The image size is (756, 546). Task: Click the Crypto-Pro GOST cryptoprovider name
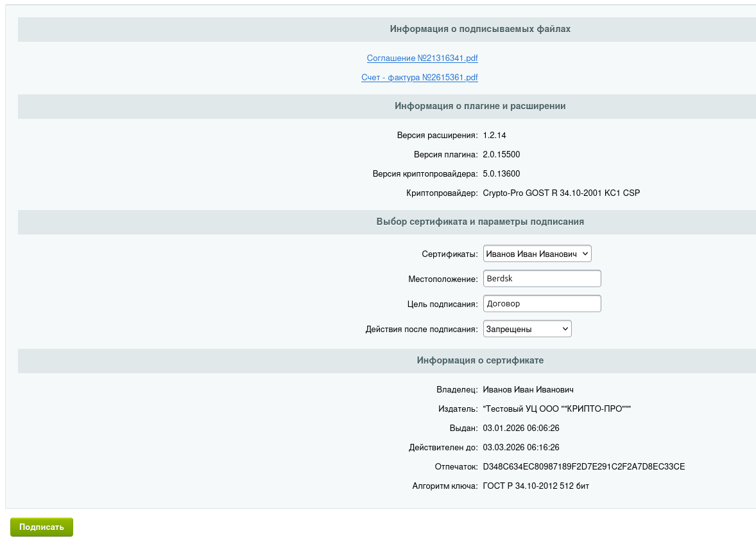pyautogui.click(x=561, y=193)
